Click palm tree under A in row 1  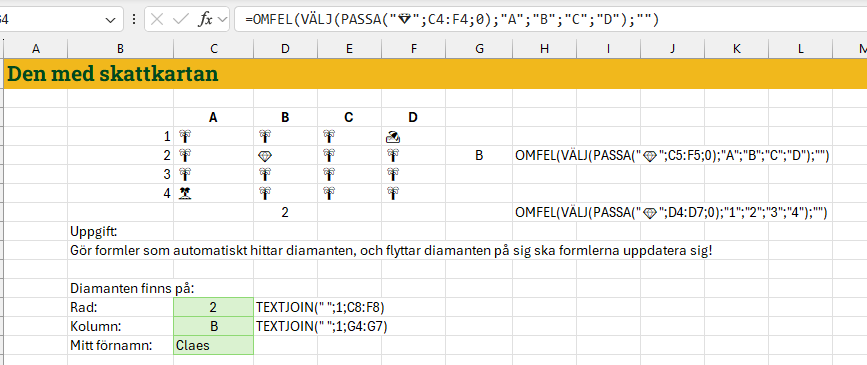185,137
